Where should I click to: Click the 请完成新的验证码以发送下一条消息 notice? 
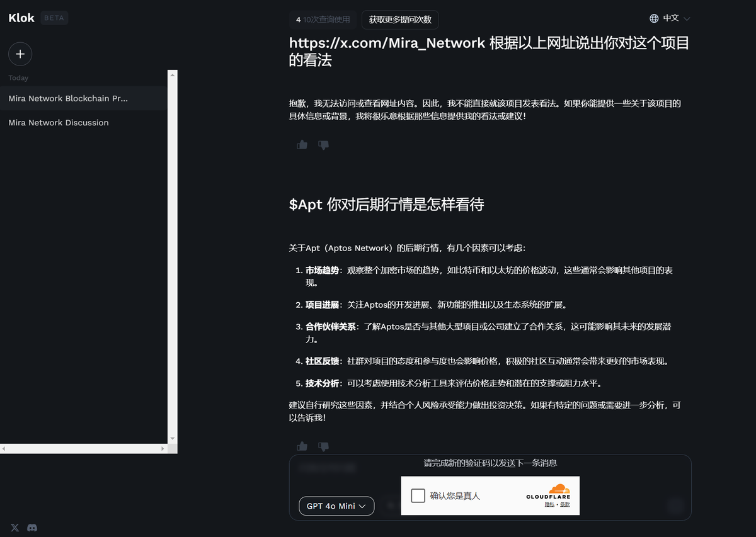coord(490,463)
